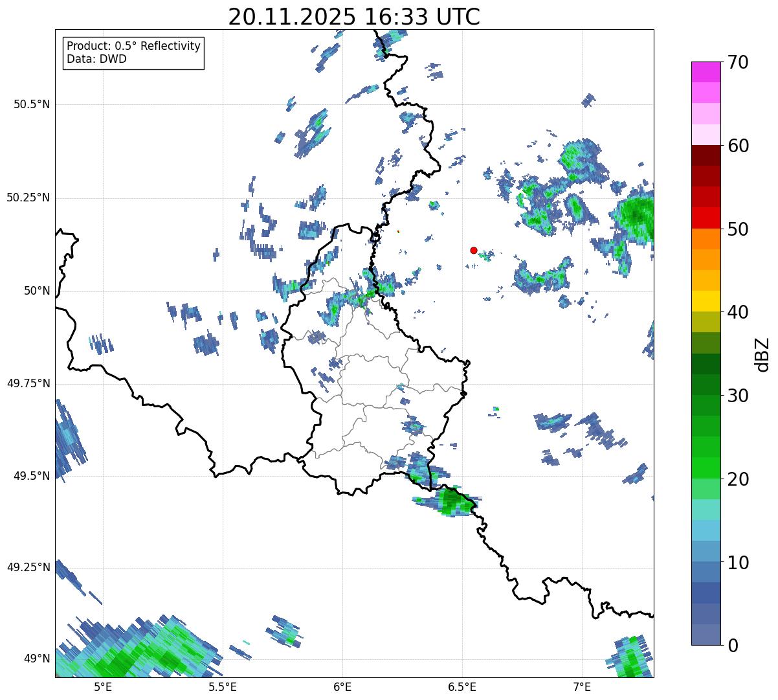Click the colorbar tick label "0"
The image size is (778, 700).
732,646
